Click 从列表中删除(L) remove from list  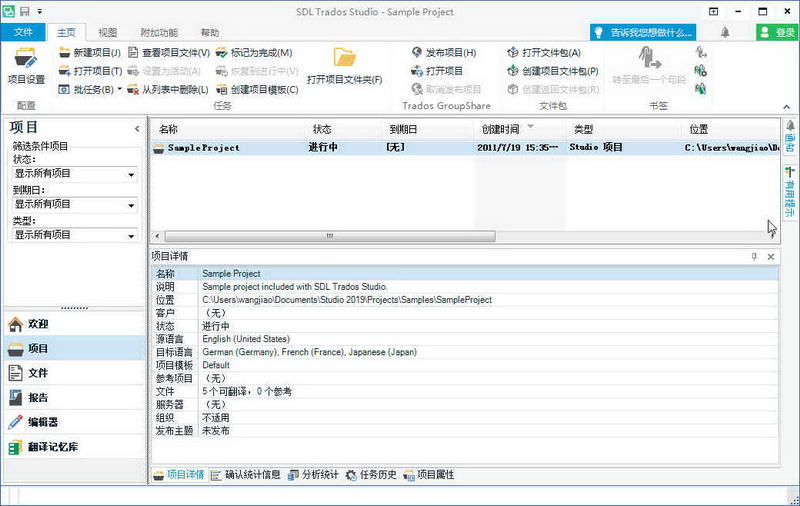168,89
